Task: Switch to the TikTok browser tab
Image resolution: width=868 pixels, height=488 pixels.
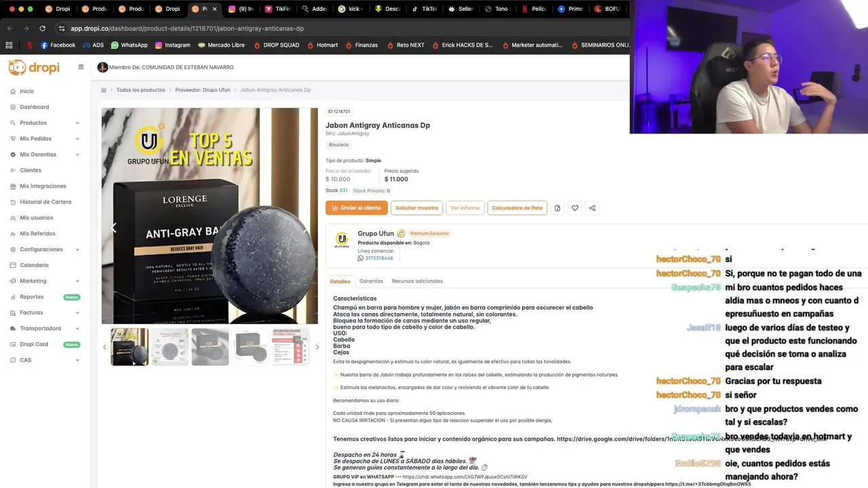Action: coord(425,9)
